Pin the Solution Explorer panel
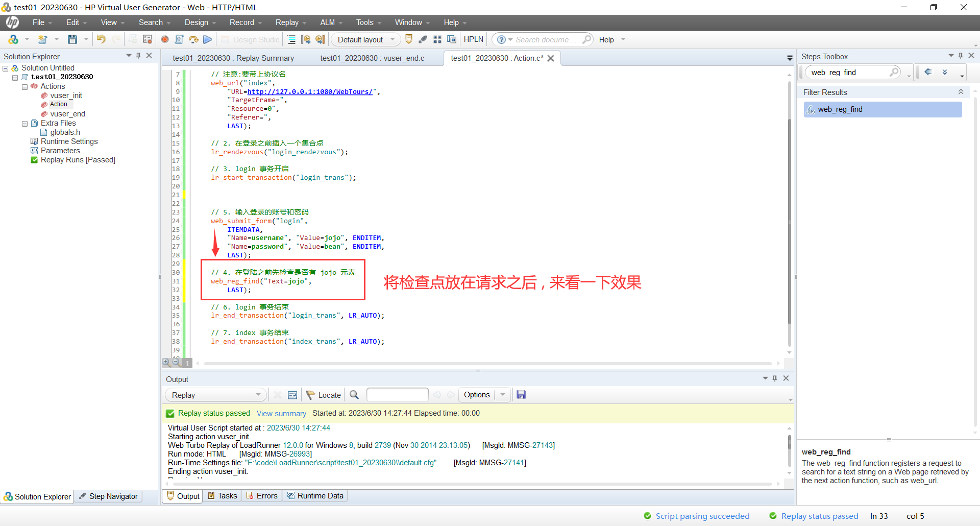 pyautogui.click(x=138, y=56)
